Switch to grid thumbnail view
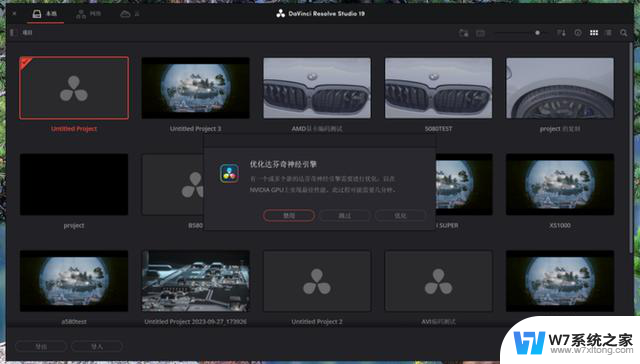Image resolution: width=640 pixels, height=364 pixels. (x=594, y=33)
